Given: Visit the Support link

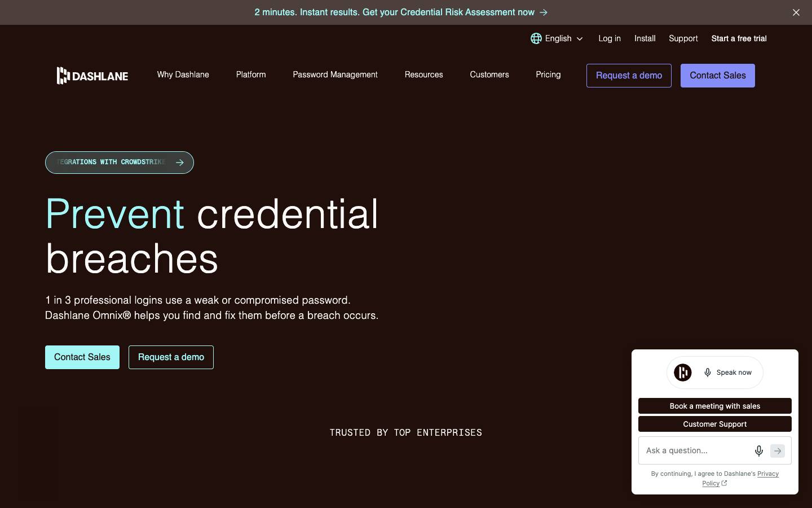Looking at the screenshot, I should coord(683,38).
